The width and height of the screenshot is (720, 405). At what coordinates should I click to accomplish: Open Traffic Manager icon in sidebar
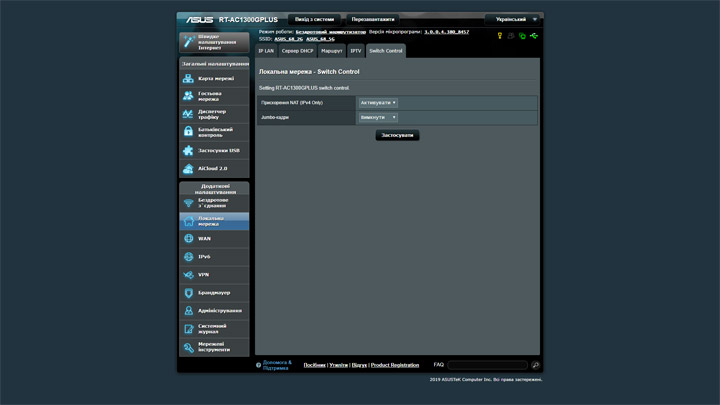tap(188, 114)
